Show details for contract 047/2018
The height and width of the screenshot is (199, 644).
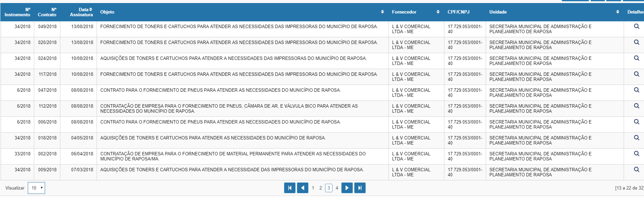(x=636, y=90)
